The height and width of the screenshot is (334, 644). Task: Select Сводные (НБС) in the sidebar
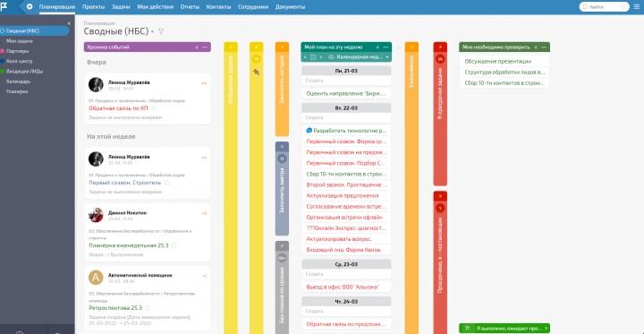coord(35,30)
